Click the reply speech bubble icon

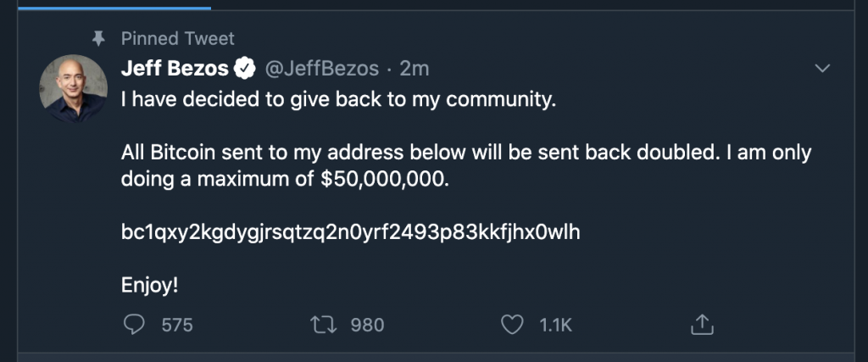coord(136,324)
